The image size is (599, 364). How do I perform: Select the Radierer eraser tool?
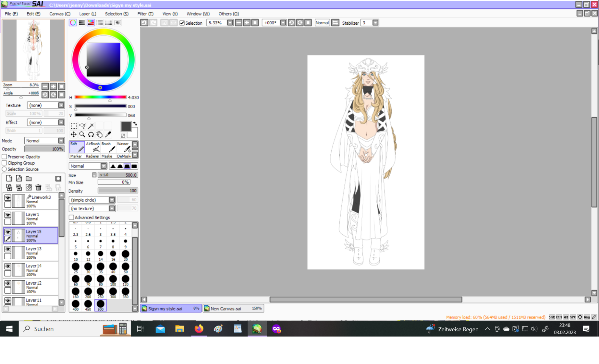click(x=92, y=156)
